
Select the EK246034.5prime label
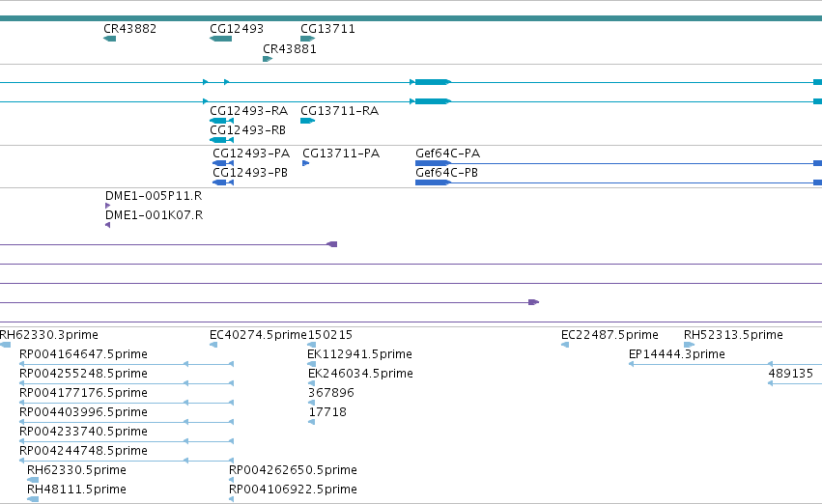click(x=360, y=374)
